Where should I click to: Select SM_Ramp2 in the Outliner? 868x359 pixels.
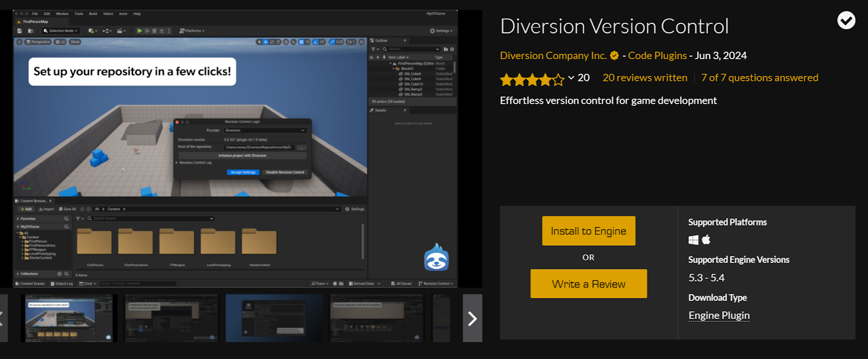pos(413,89)
